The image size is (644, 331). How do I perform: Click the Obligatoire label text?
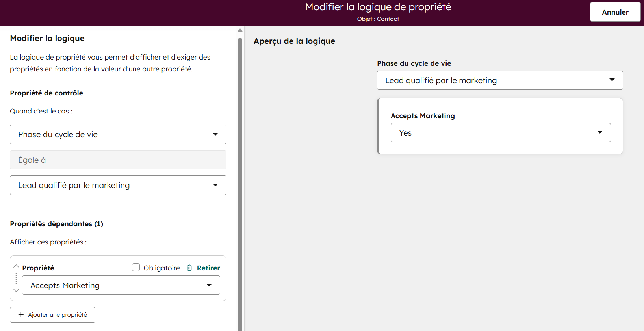tap(161, 268)
